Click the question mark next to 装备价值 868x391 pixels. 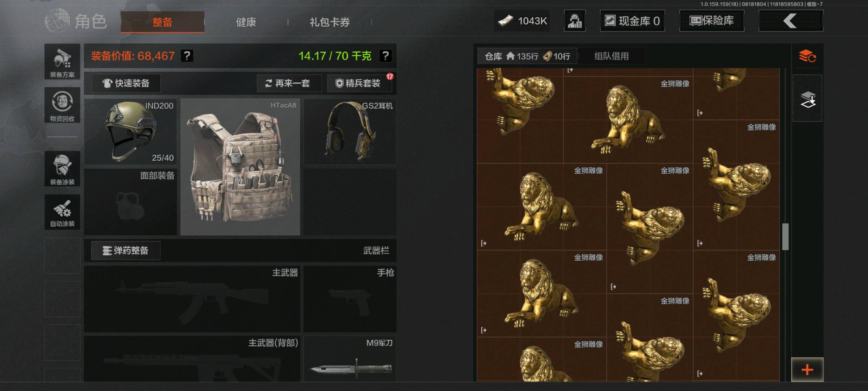coord(187,56)
